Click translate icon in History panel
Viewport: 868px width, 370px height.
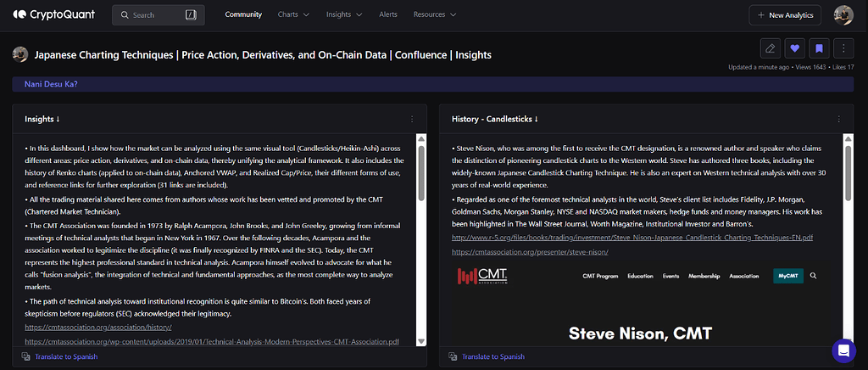(x=453, y=356)
